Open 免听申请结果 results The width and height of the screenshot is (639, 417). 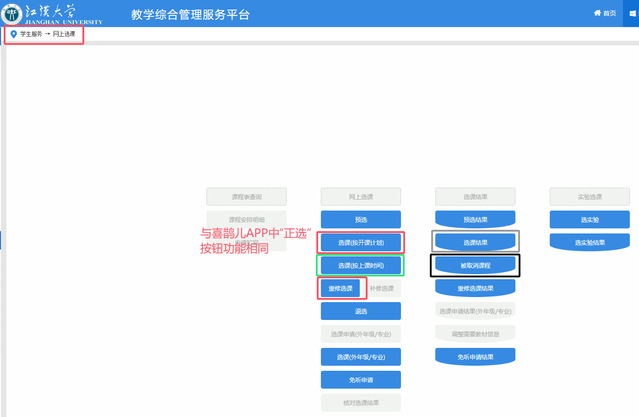tap(475, 356)
